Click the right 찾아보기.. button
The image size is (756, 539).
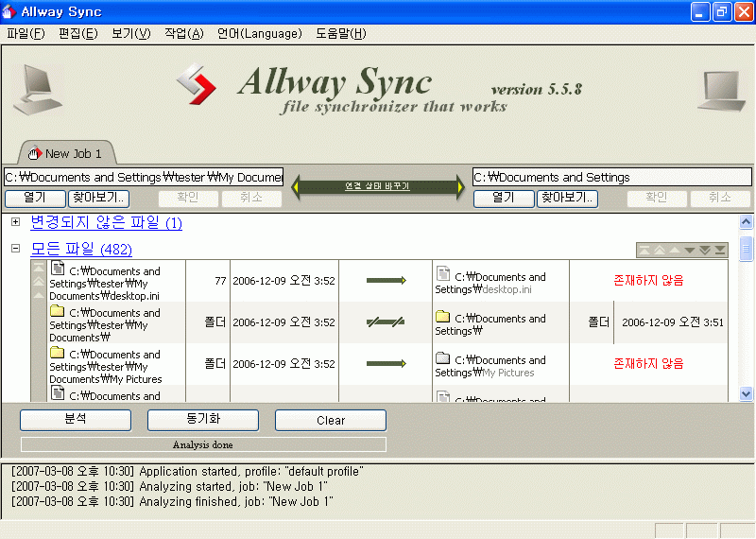tap(567, 199)
